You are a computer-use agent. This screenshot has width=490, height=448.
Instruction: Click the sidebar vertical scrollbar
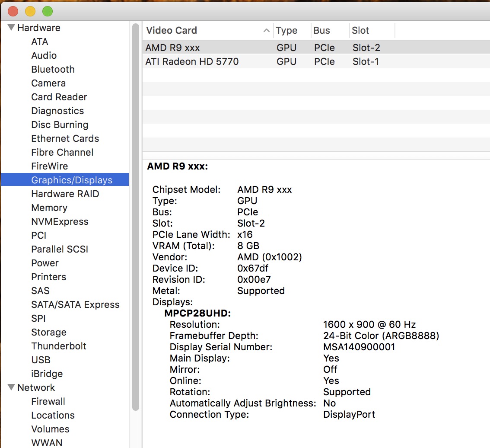(x=136, y=217)
